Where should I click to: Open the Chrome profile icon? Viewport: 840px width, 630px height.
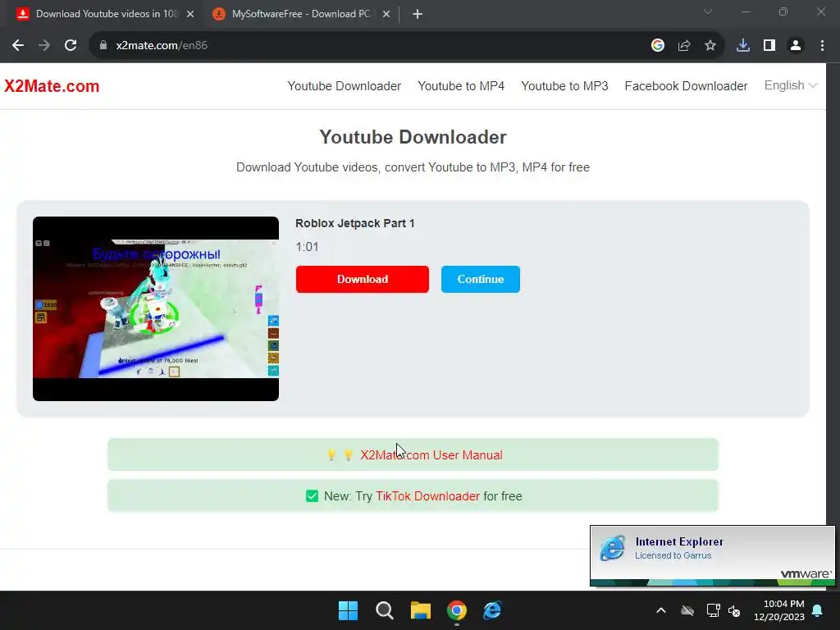796,46
